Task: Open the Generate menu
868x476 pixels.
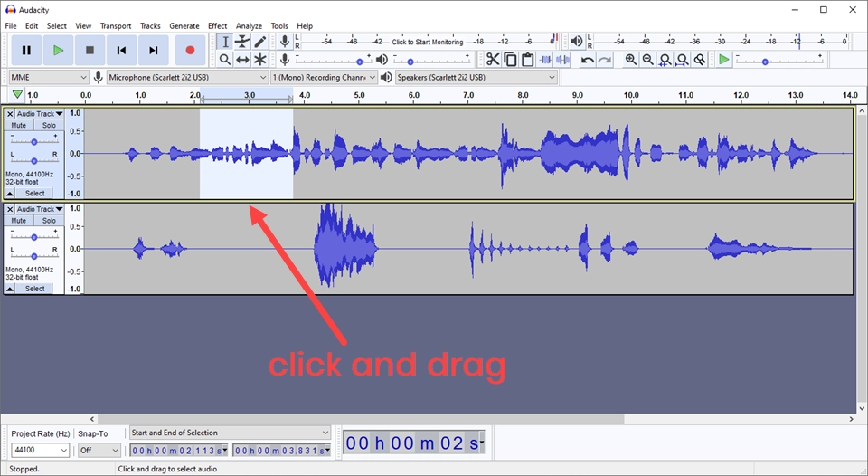Action: tap(184, 26)
